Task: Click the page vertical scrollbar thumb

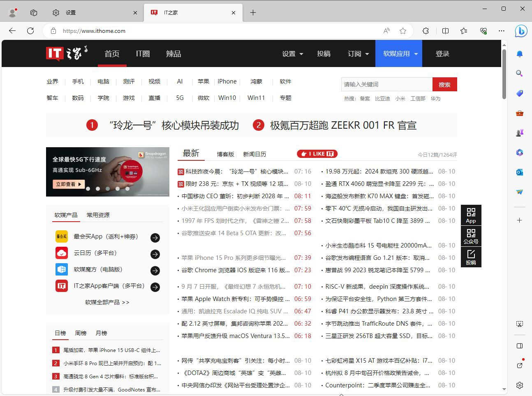Action: click(504, 74)
